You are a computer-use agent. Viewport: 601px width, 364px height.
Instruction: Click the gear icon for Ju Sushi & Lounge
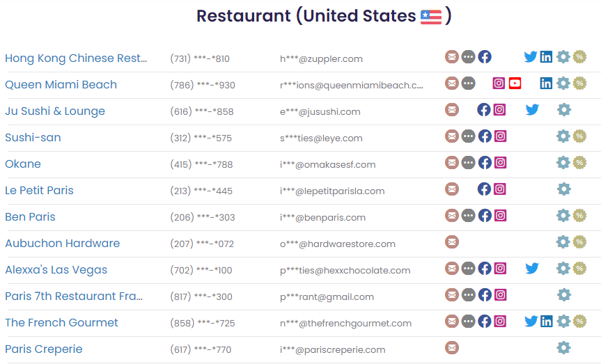pos(563,110)
